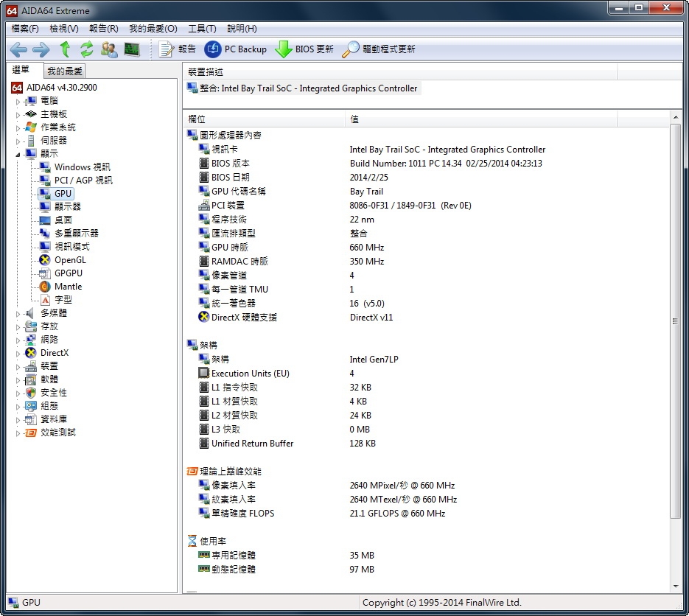Click the details scrollbar down arrow
Screen dimensions: 689x616
coord(676,587)
